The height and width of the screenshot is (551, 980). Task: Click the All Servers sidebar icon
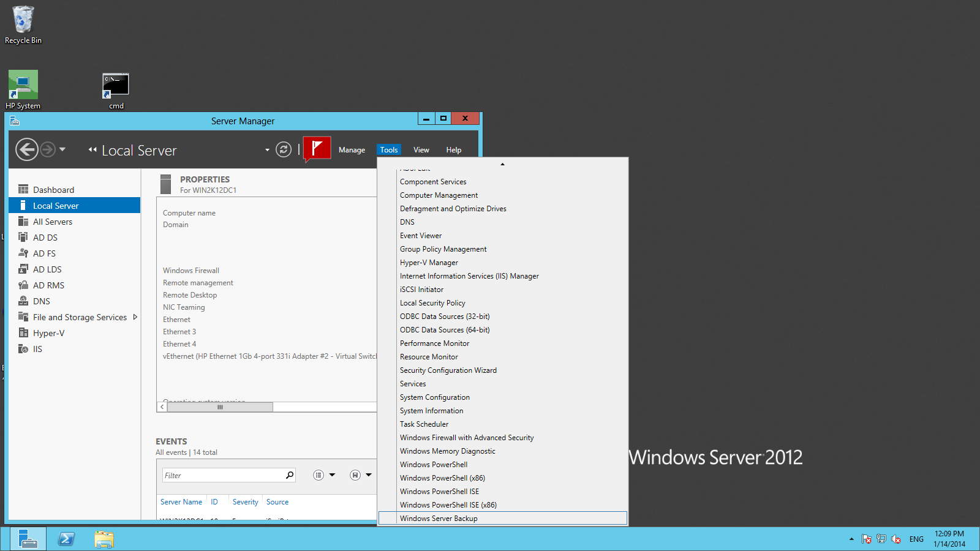point(23,221)
